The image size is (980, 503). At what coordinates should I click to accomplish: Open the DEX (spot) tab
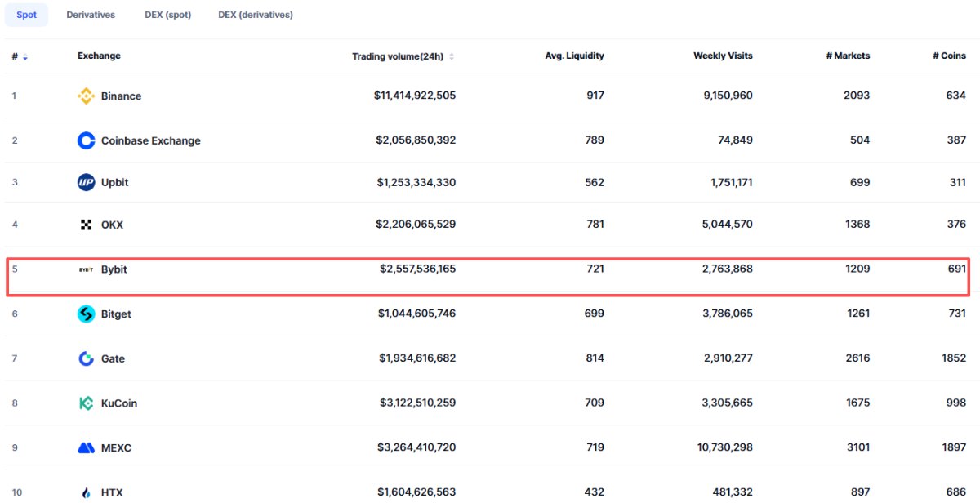point(167,15)
